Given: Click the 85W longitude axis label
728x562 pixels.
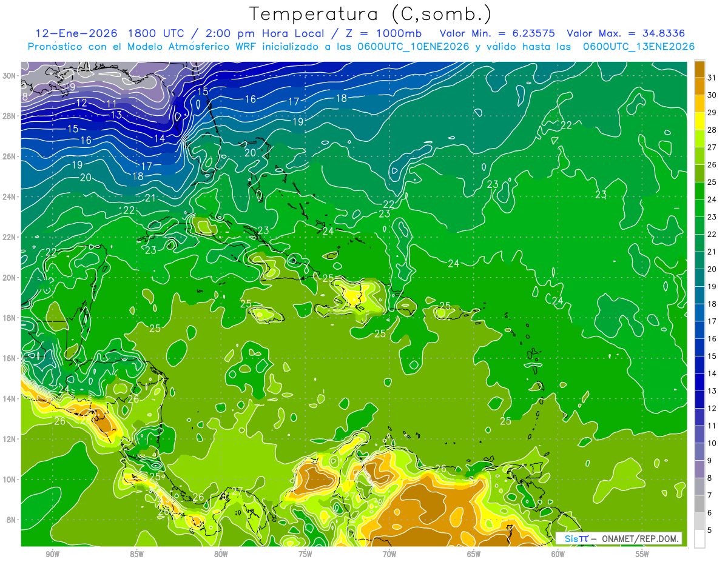Looking at the screenshot, I should (136, 554).
